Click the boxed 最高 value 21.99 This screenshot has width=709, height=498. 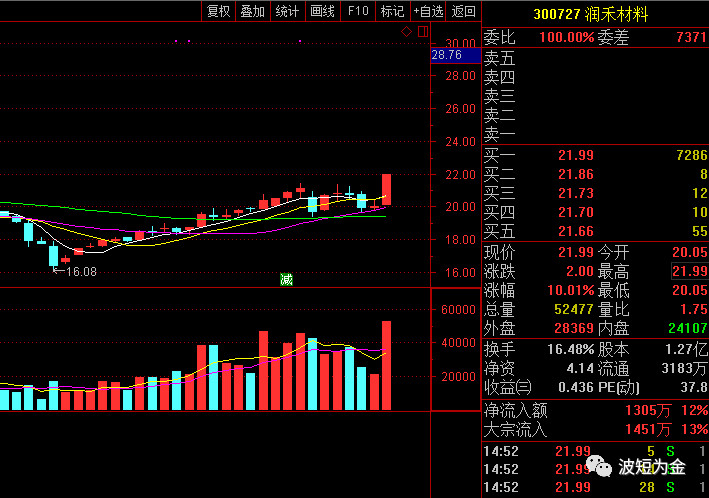688,272
